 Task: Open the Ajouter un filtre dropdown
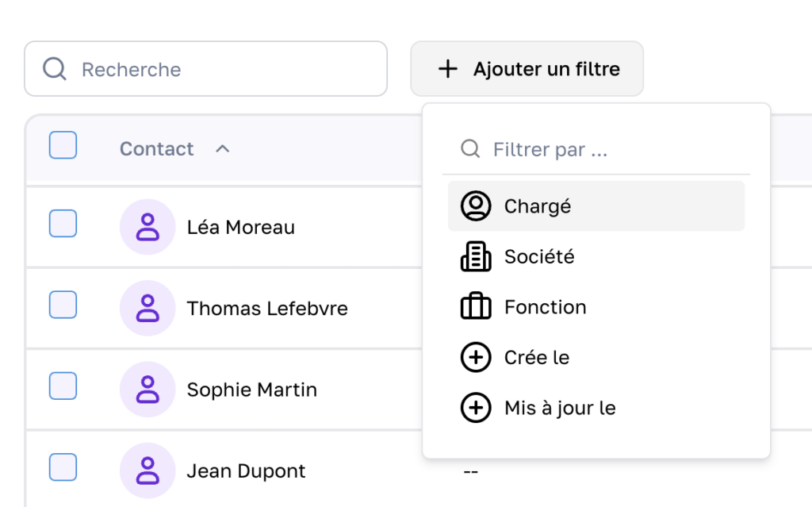coord(527,69)
